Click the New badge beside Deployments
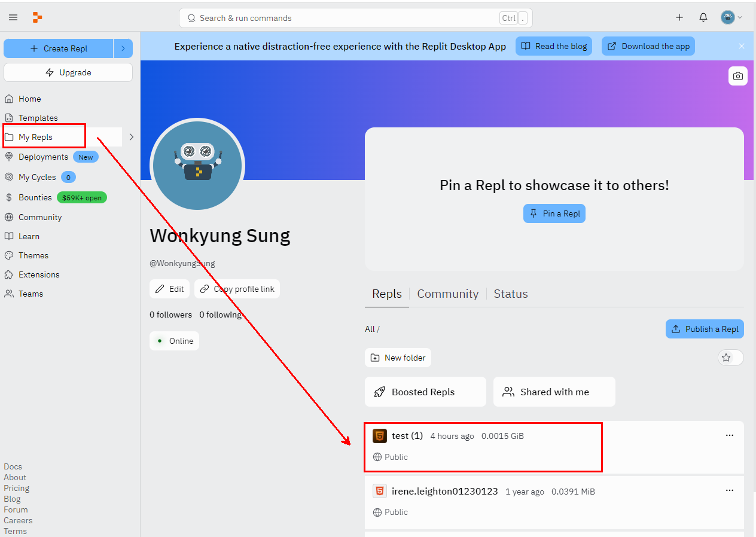The width and height of the screenshot is (756, 537). point(86,157)
